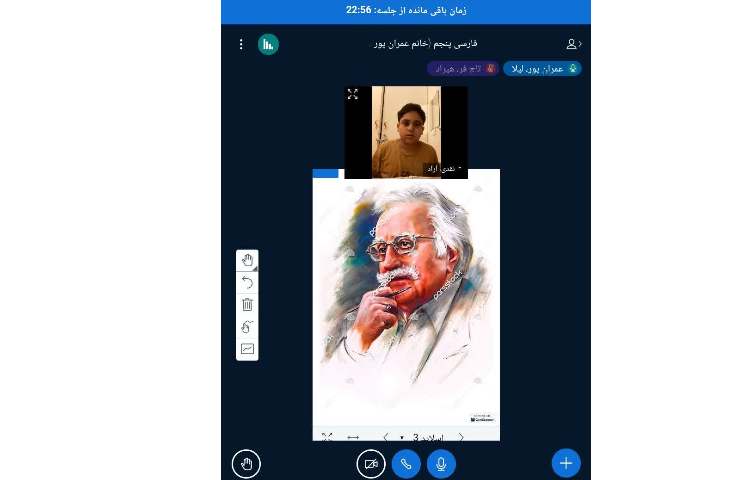Select the purple muted participant chip
This screenshot has height=480, width=750.
coord(463,69)
